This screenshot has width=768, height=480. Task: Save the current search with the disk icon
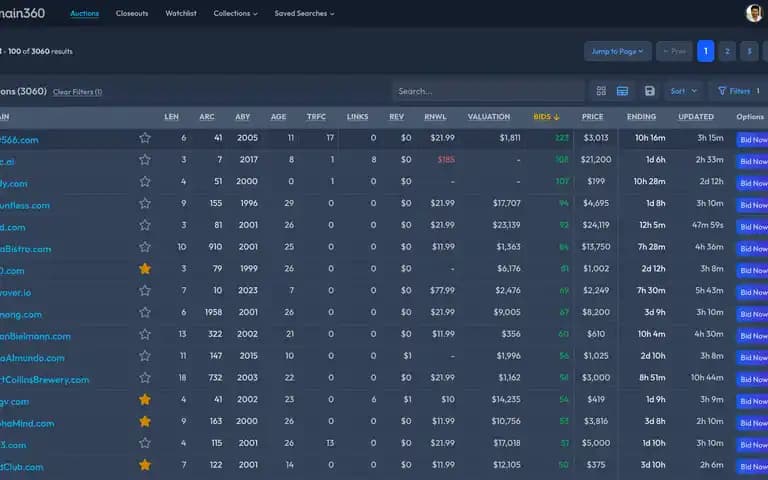coord(649,91)
